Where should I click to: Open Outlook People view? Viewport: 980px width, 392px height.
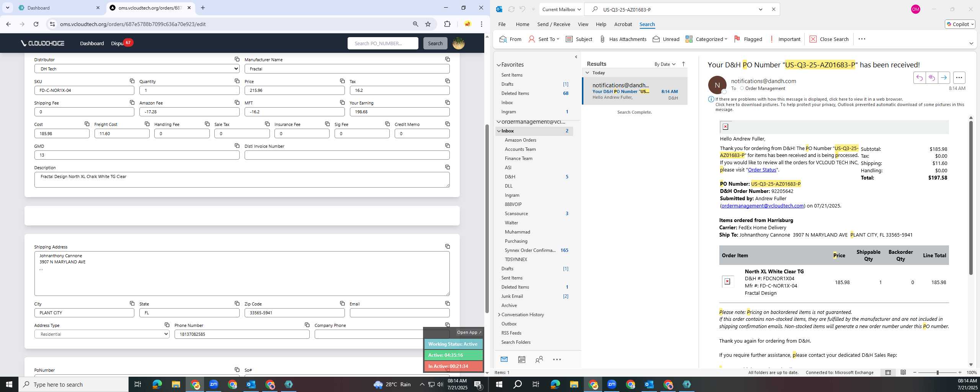(539, 359)
